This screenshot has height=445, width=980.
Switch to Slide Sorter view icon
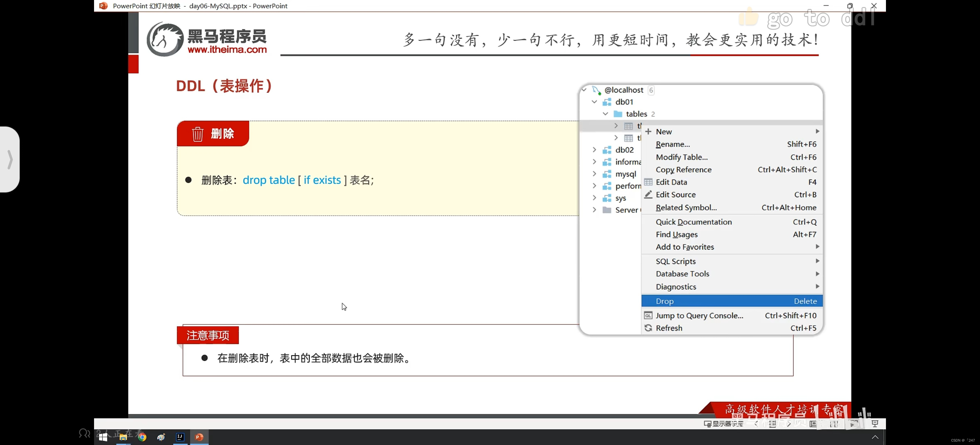(834, 424)
